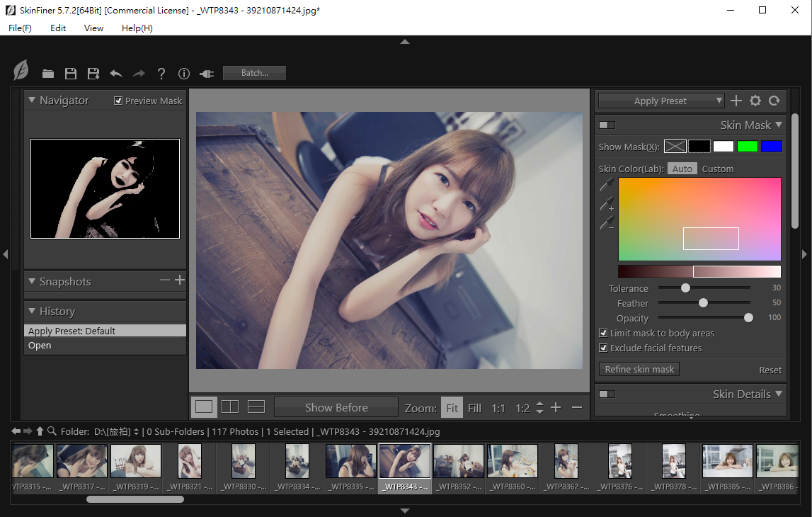This screenshot has height=517, width=812.
Task: Open the Apply Preset dropdown
Action: tap(661, 101)
